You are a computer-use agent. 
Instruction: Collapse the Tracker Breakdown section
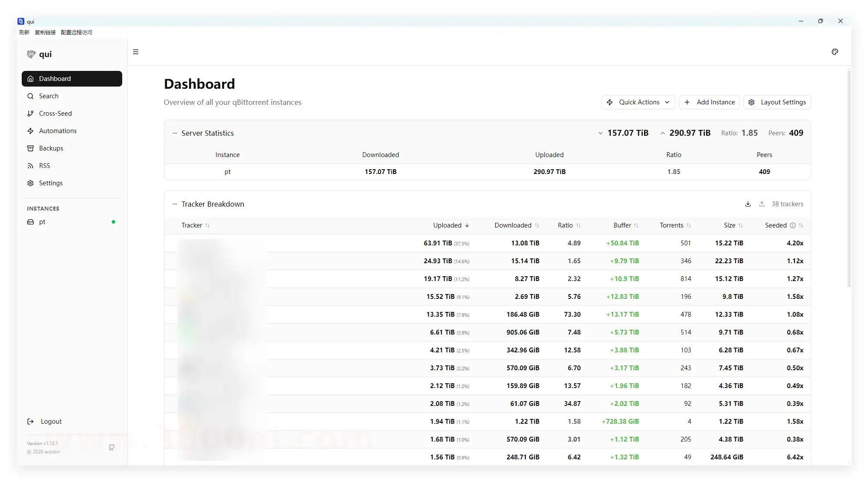coord(175,204)
